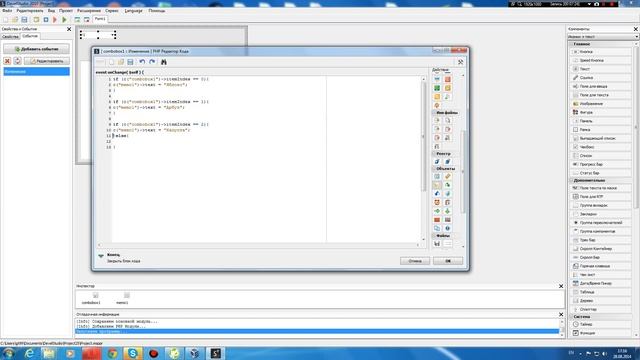
Task: Click the Redo arrow in code editor toolbar
Action: (x=152, y=62)
